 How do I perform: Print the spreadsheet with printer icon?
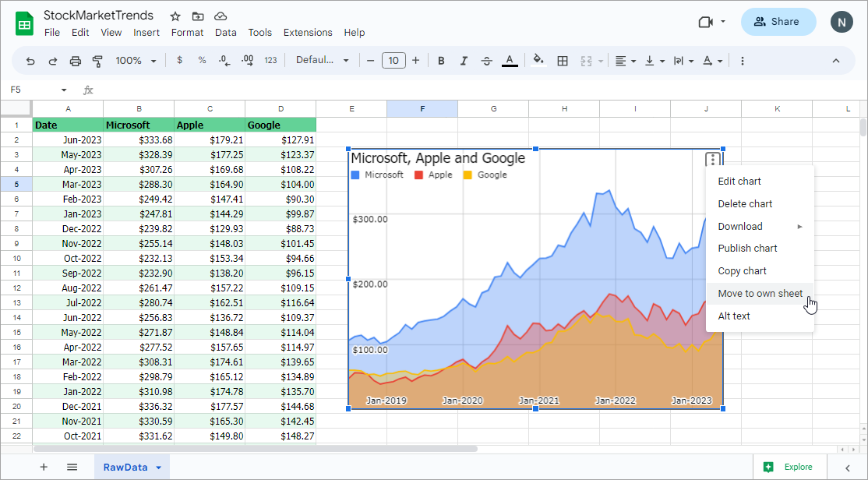tap(76, 61)
